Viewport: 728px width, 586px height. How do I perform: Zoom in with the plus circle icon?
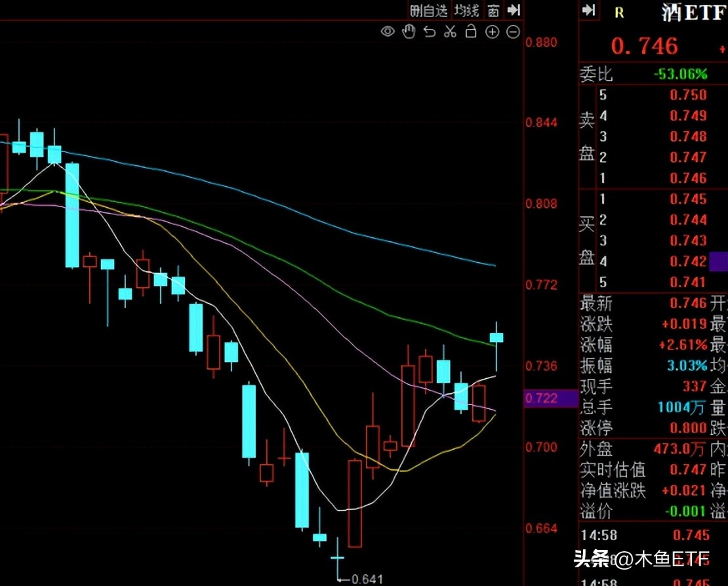click(492, 32)
